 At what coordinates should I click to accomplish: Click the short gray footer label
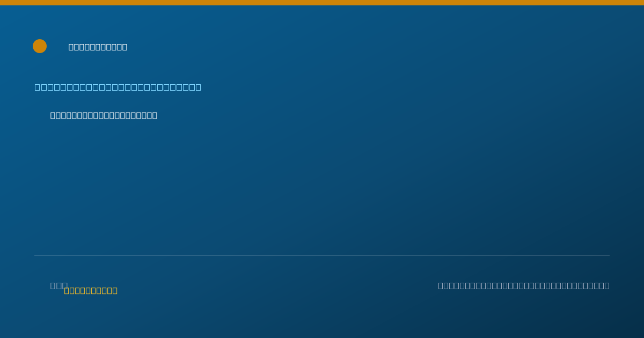tap(58, 285)
